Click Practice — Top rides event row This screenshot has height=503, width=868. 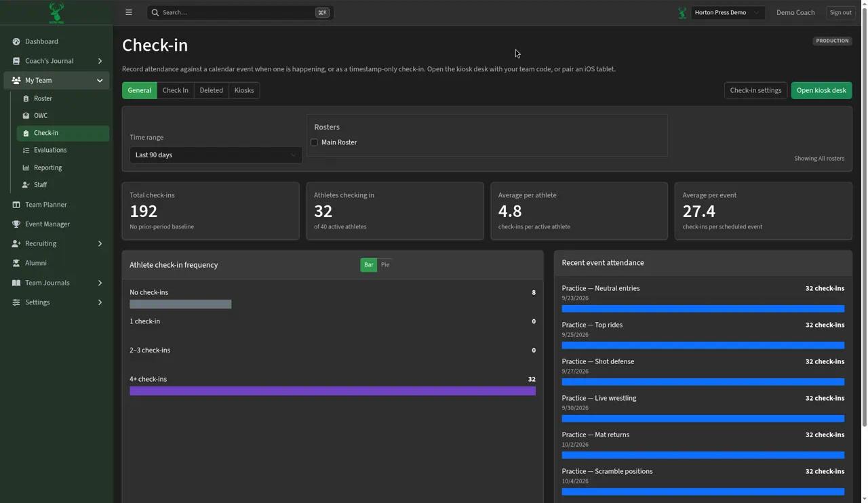[703, 335]
